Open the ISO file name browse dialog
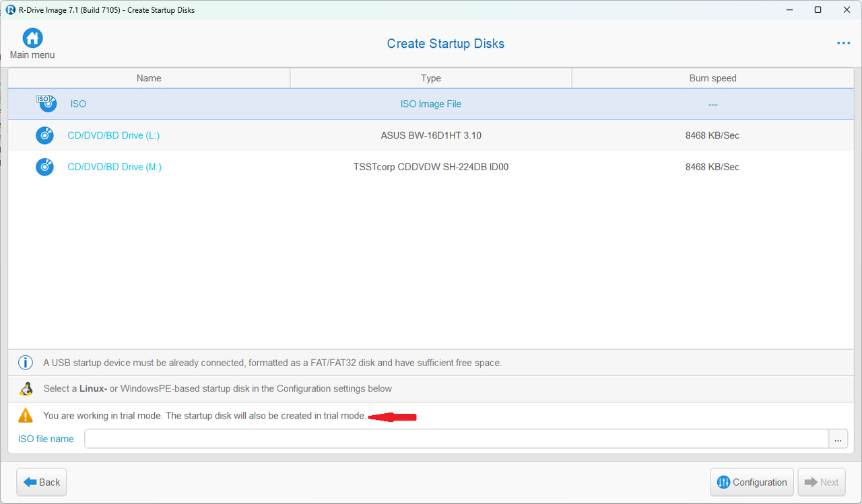 [x=838, y=439]
